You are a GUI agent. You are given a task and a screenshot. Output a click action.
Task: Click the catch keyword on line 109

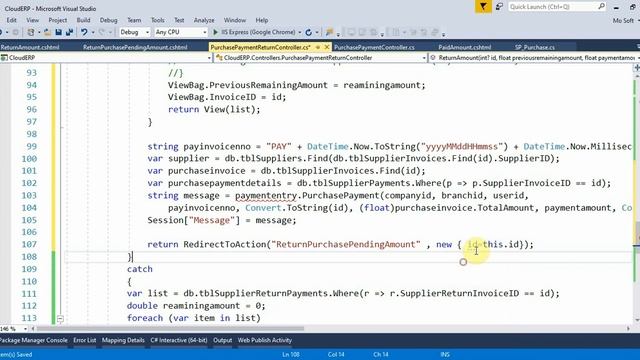click(140, 269)
